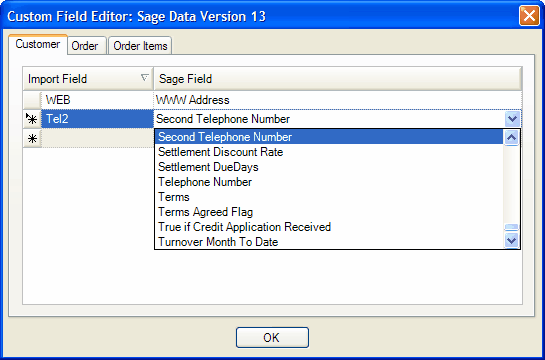The image size is (545, 360).
Task: Open the Second Telephone Number combo dropdown arrow
Action: pos(513,119)
